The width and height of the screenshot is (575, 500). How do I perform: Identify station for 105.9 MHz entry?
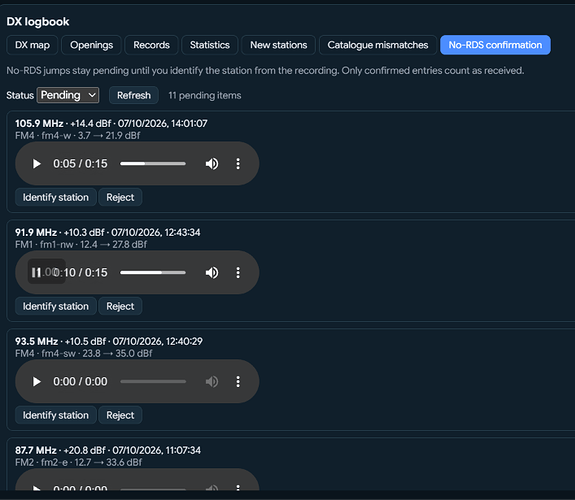tap(56, 197)
